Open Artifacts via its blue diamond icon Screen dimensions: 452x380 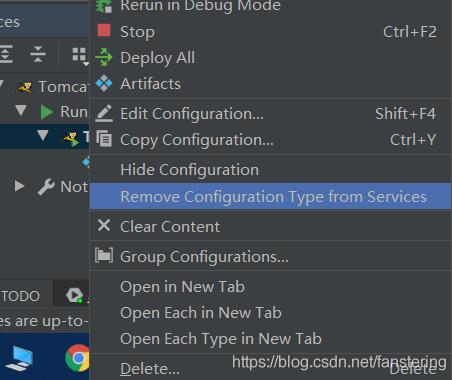point(104,83)
